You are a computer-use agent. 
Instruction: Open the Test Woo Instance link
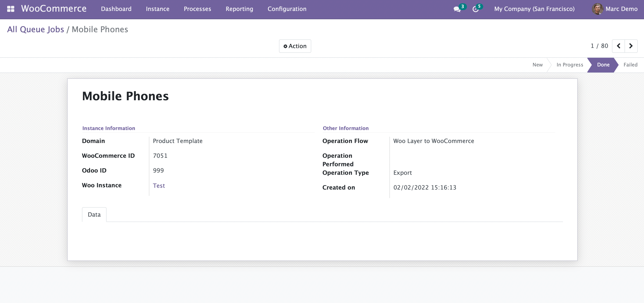coord(159,186)
